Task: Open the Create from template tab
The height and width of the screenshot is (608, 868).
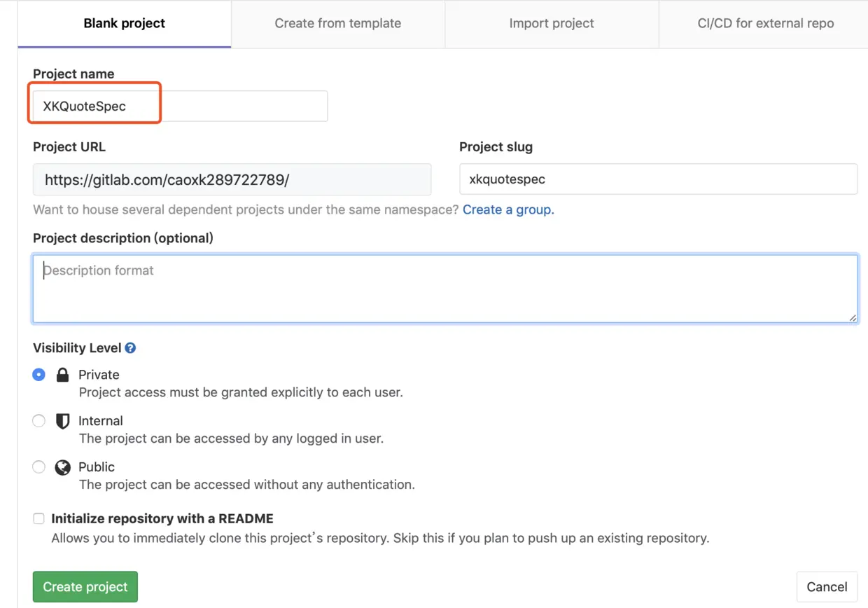Action: pos(338,24)
